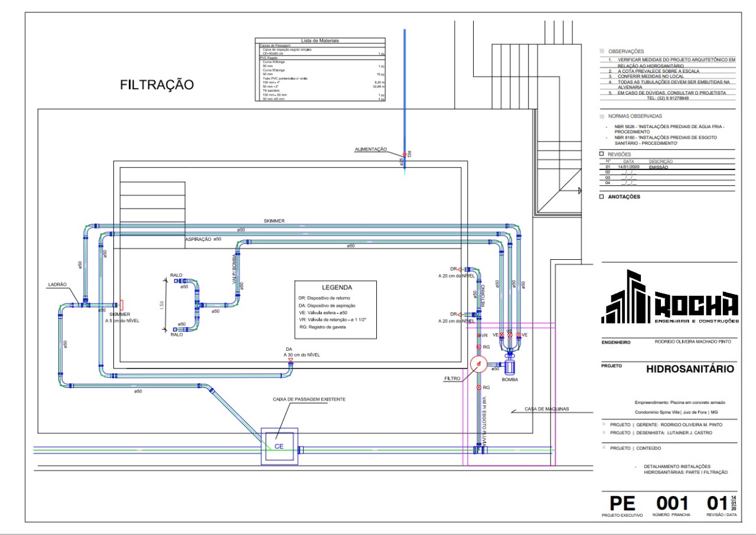The height and width of the screenshot is (535, 756).
Task: Click the 14/01/2020 revision date entry
Action: (628, 167)
